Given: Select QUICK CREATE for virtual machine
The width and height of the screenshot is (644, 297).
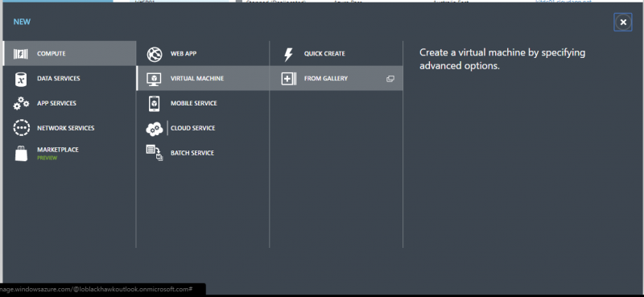Looking at the screenshot, I should click(x=336, y=53).
